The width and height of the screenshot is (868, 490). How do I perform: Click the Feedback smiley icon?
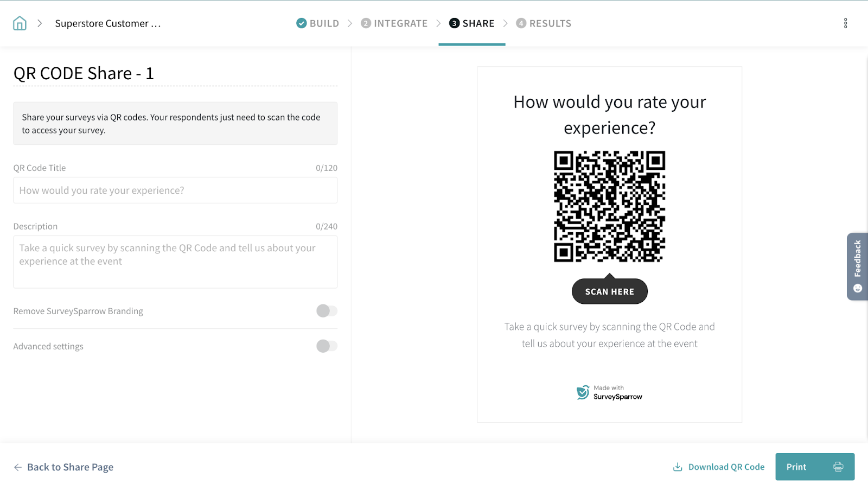(858, 288)
